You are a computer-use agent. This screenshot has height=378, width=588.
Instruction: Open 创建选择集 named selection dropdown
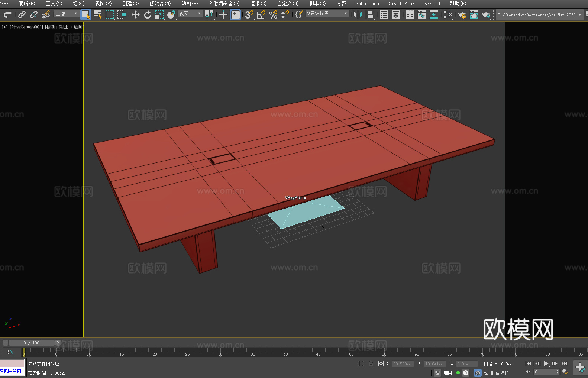point(327,13)
